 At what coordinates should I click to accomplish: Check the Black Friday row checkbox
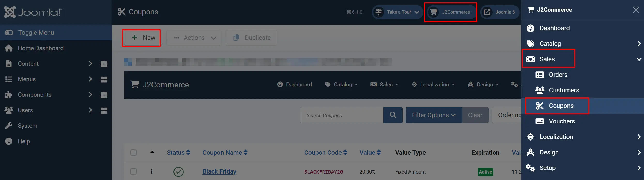(133, 171)
